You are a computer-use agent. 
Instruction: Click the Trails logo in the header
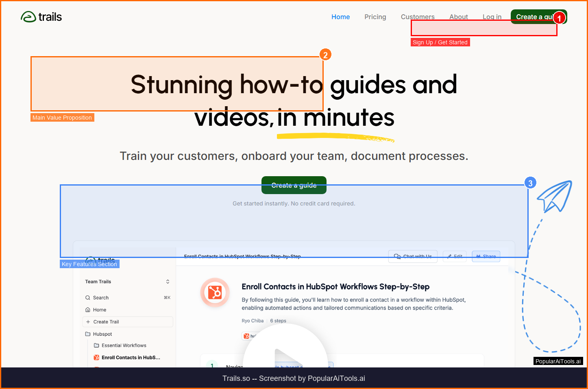point(41,17)
